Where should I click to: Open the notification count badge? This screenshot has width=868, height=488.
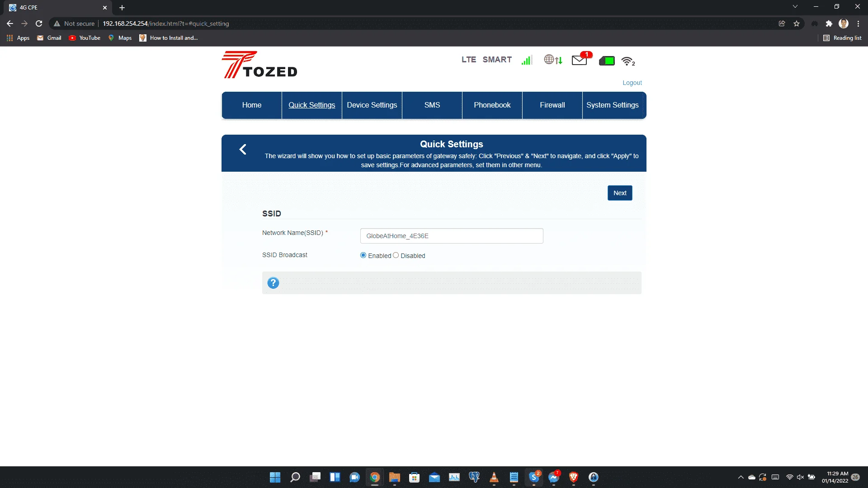pos(855,477)
